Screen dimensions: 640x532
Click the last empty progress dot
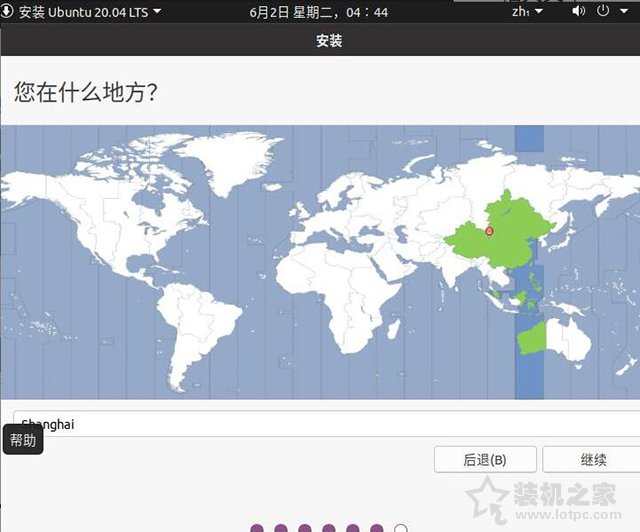pyautogui.click(x=401, y=529)
